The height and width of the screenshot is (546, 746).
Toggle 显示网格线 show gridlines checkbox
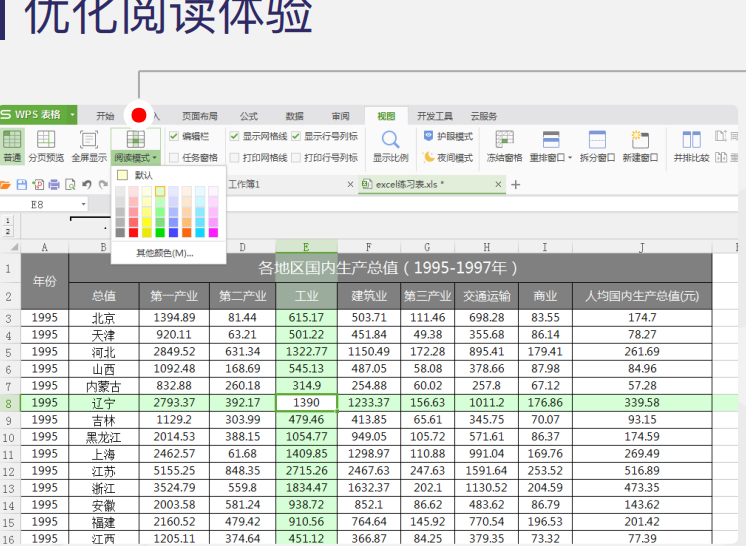[234, 136]
